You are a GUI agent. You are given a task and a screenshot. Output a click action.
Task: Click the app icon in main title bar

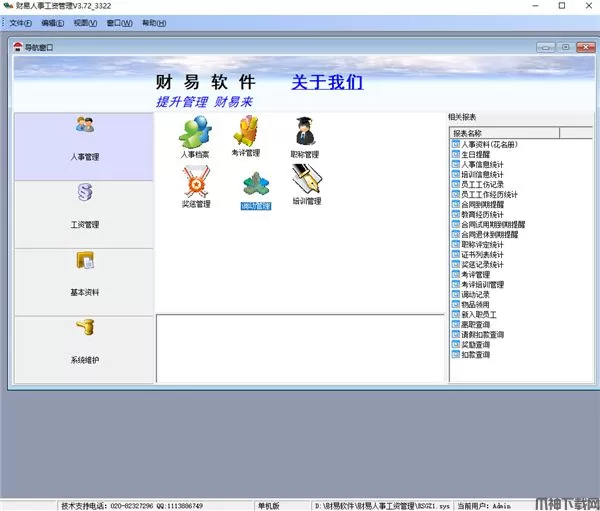pyautogui.click(x=8, y=6)
